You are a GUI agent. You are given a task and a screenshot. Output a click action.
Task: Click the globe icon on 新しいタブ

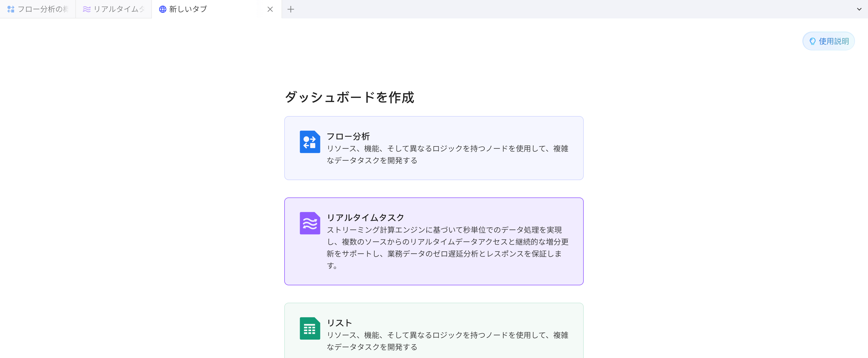[x=162, y=9]
